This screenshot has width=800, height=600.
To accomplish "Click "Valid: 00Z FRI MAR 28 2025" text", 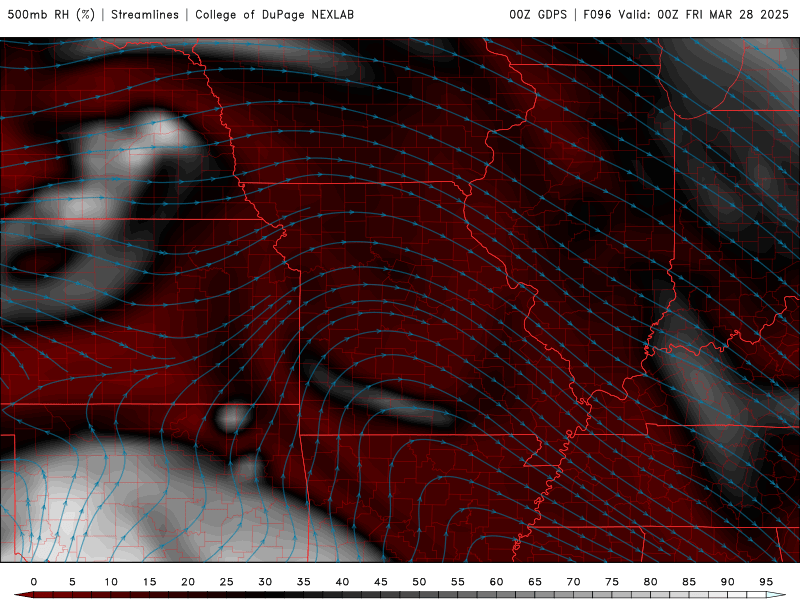I will pos(704,15).
